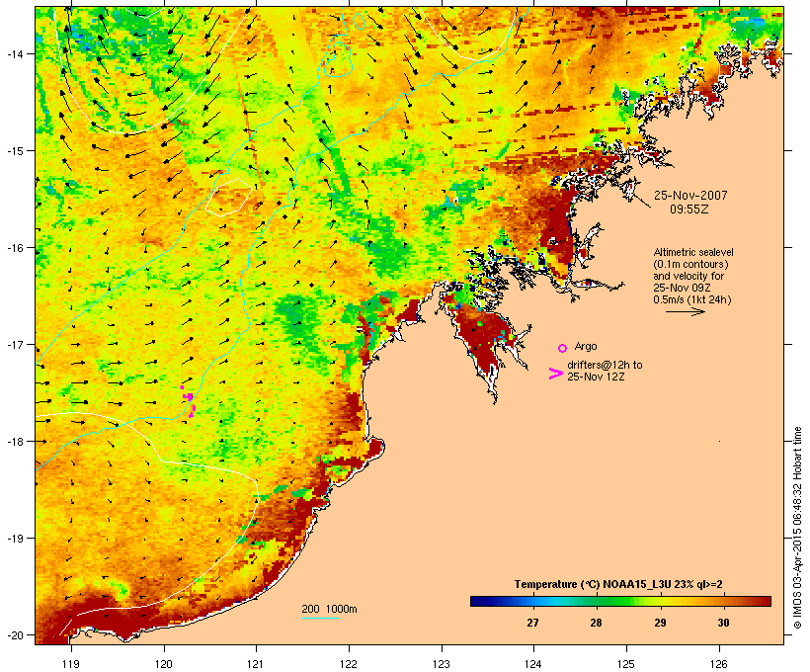Click the date label 25-Nov-2007

[690, 196]
